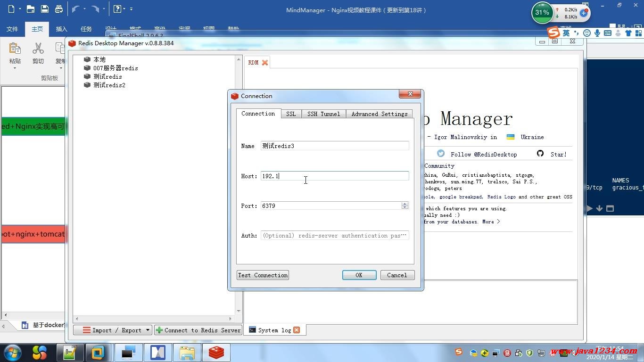
Task: Toggle Sogou English/Chinese mode indicator
Action: tap(566, 33)
